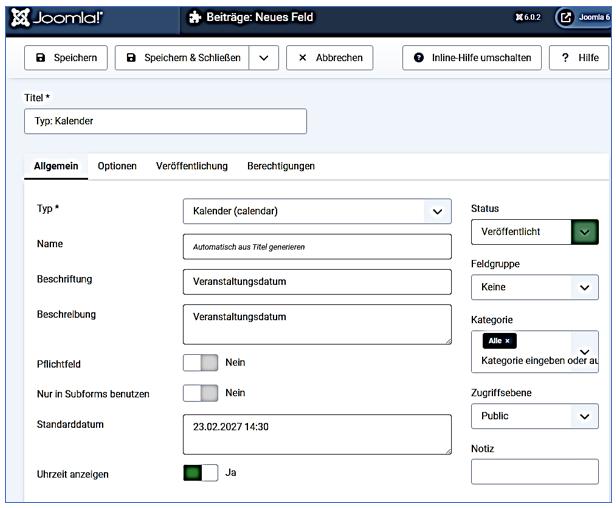Disable the 'Uhrzeit anzeigen' switch
Screen dimensions: 616x508
coord(201,471)
